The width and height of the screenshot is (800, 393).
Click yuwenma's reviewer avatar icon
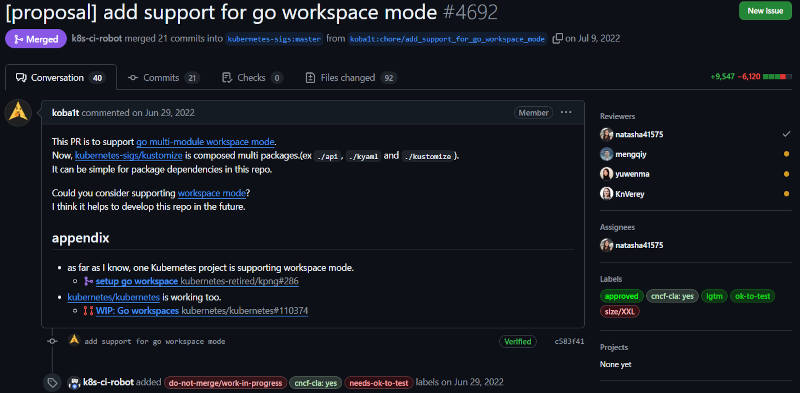coord(606,174)
